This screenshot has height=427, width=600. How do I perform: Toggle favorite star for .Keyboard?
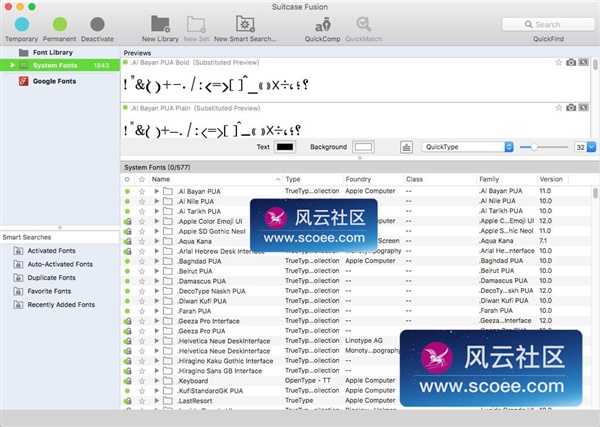tap(142, 381)
